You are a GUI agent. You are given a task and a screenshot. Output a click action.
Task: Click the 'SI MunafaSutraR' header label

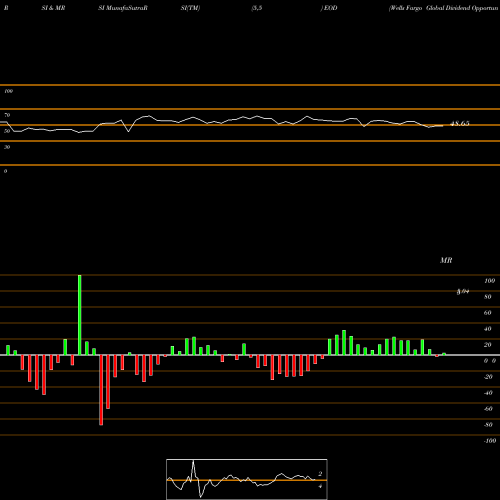point(123,8)
